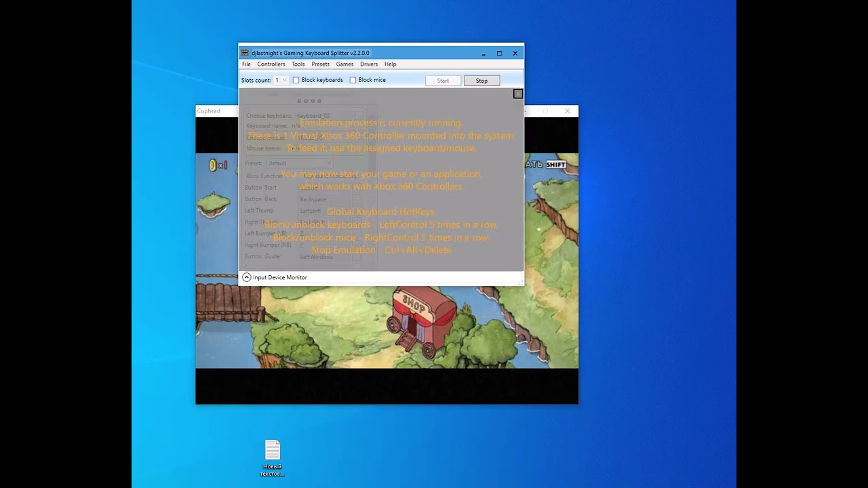This screenshot has width=868, height=488.
Task: Minimize the Gaming Keyboard Splitter window
Action: [x=484, y=53]
